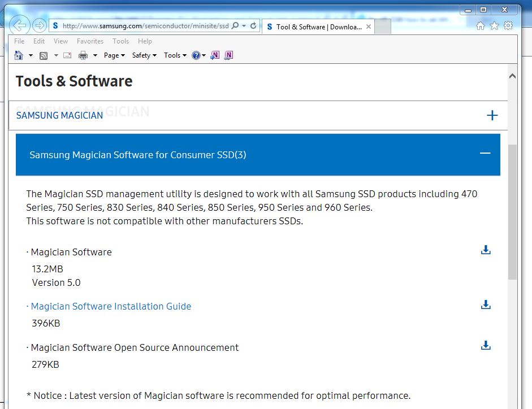Viewport: 532px width, 409px height.
Task: Open the Safety dropdown menu
Action: click(x=144, y=55)
